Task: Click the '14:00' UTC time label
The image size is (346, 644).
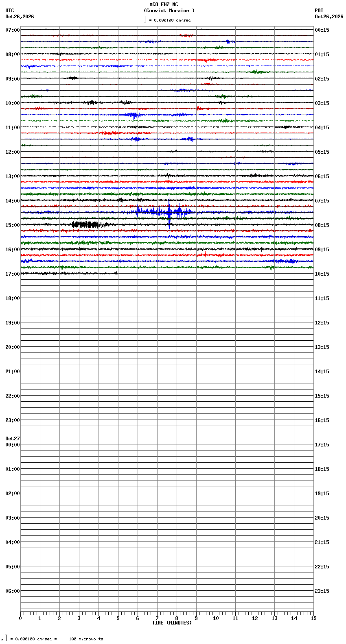Action: click(13, 201)
